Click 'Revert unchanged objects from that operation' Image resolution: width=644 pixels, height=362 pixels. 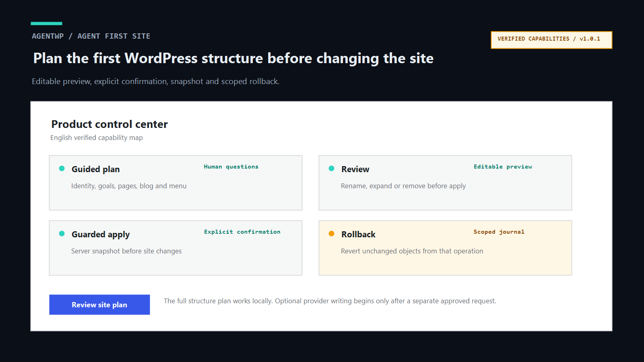(412, 251)
